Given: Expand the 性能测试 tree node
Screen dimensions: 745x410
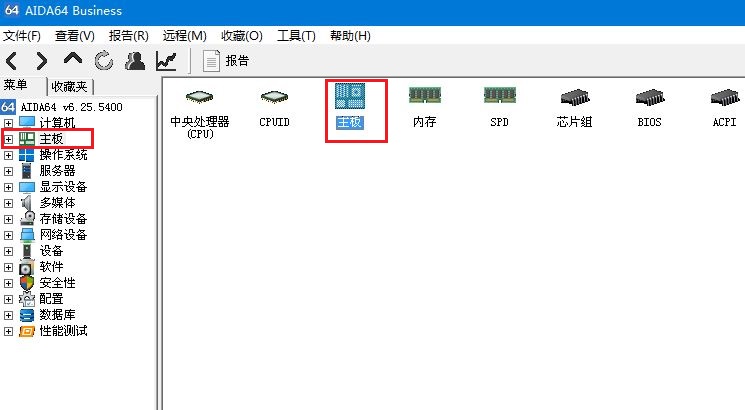Looking at the screenshot, I should coord(8,332).
